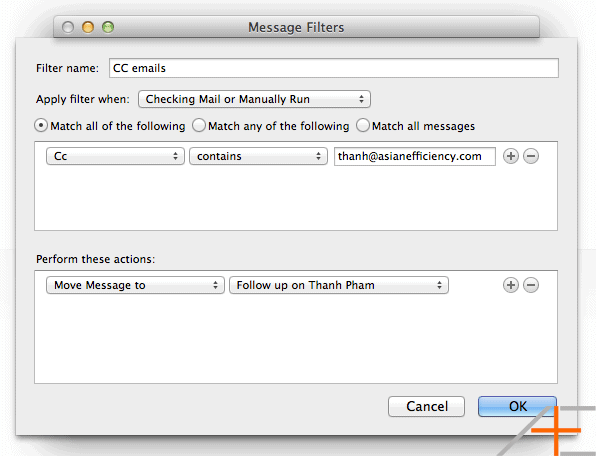Confirm the filter with the OK button
This screenshot has width=596, height=456.
pos(517,407)
